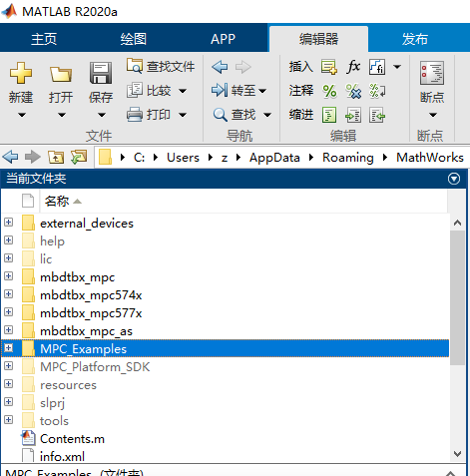The width and height of the screenshot is (470, 476).
Task: Open the fi insert dropdown arrow
Action: click(x=397, y=67)
